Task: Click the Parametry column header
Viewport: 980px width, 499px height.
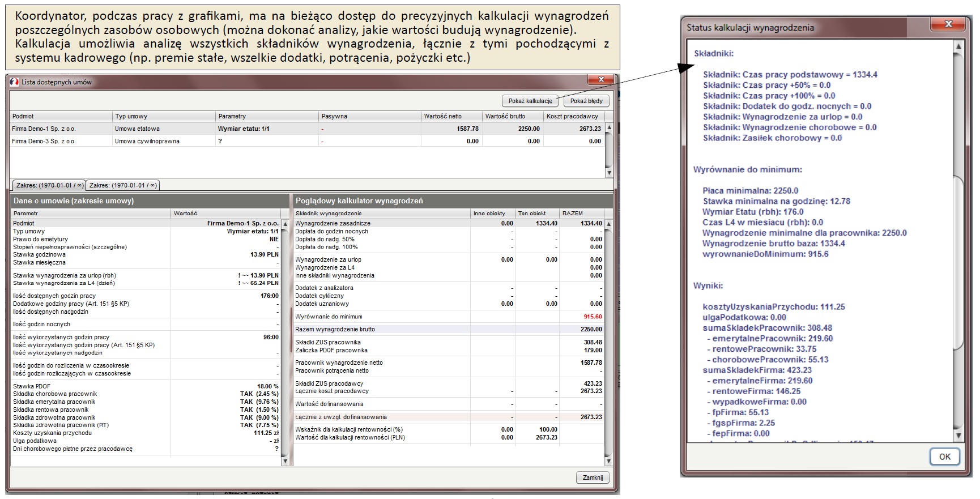Action: 267,116
